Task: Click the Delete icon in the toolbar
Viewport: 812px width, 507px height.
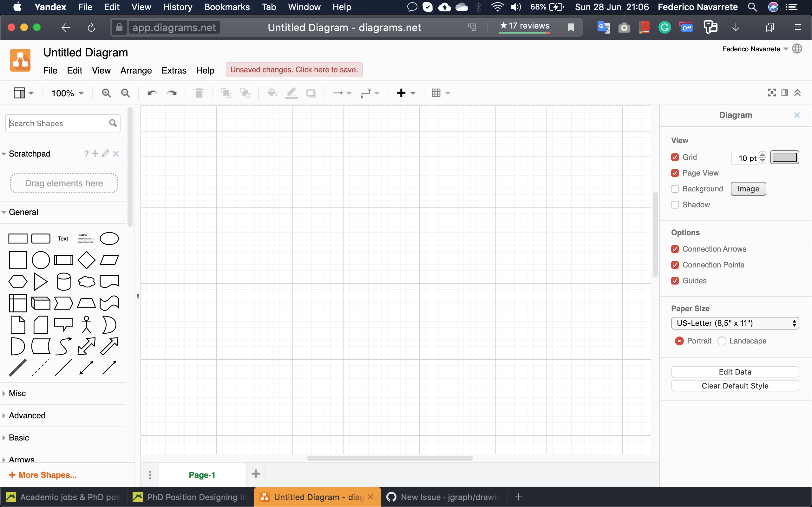Action: pyautogui.click(x=199, y=93)
